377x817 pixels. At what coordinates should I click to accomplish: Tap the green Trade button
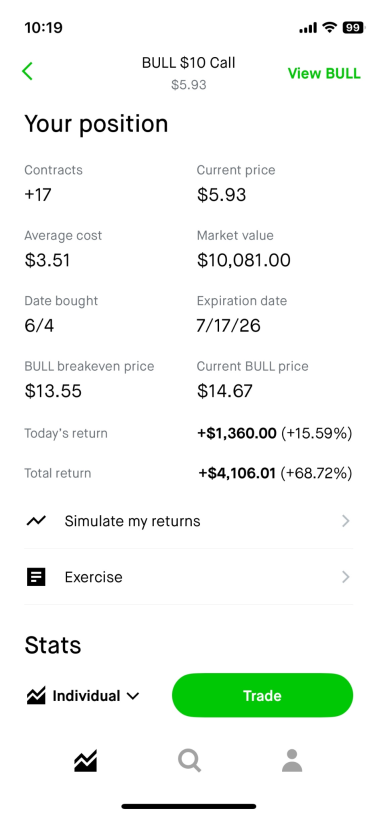pyautogui.click(x=262, y=696)
